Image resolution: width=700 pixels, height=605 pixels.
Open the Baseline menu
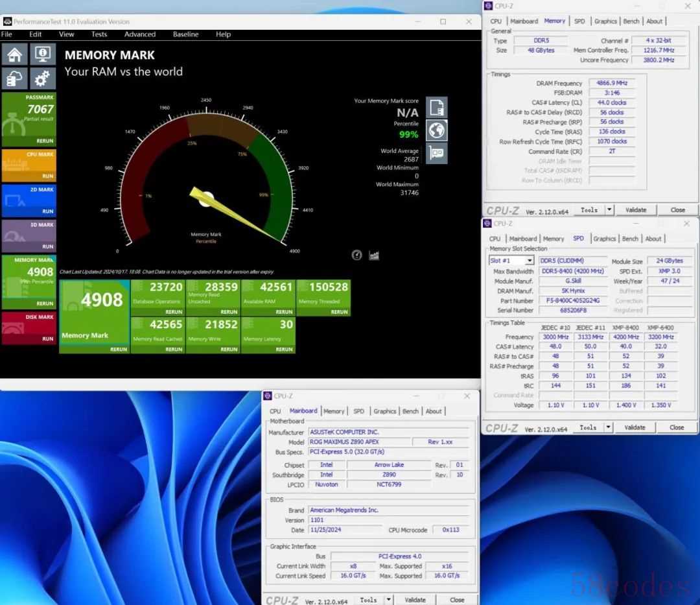coord(185,34)
